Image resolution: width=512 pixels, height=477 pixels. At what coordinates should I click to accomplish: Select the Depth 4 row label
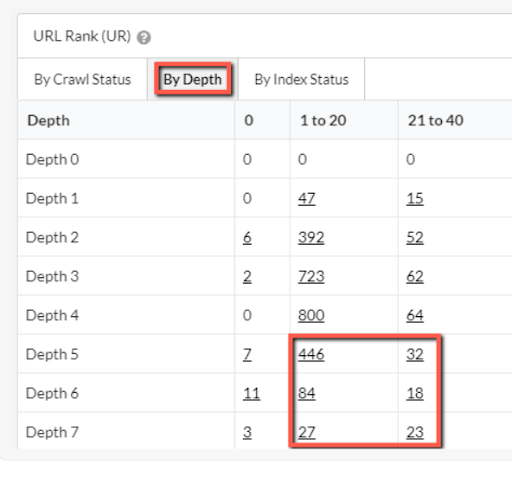point(52,315)
